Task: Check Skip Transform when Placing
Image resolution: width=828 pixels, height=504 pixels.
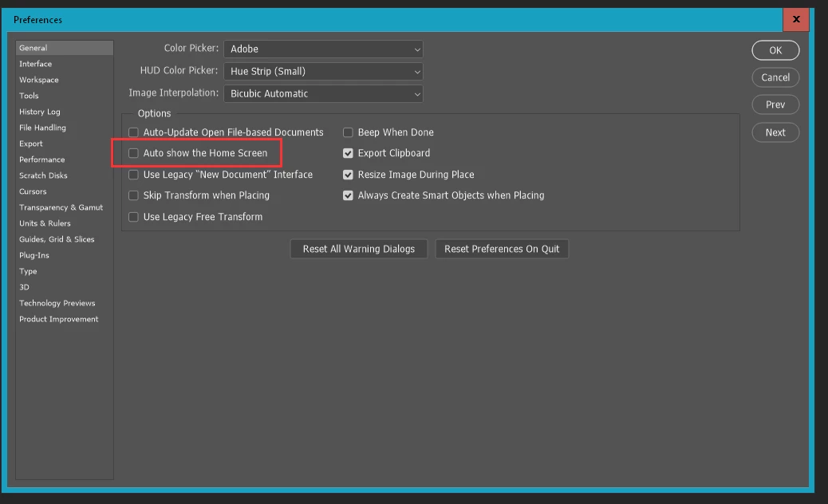Action: (x=133, y=195)
